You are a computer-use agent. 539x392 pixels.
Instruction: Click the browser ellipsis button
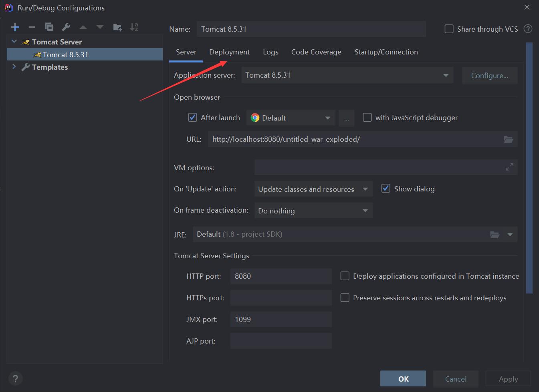point(346,118)
